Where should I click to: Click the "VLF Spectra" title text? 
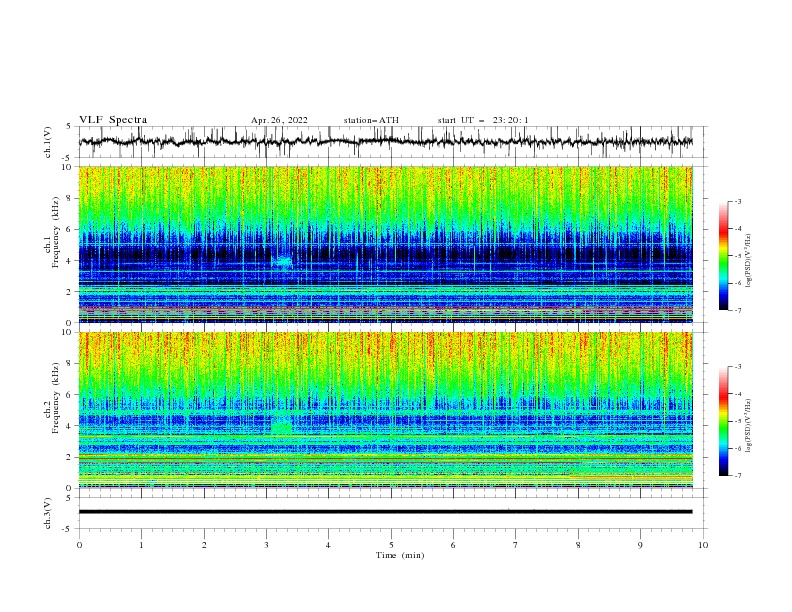[113, 120]
